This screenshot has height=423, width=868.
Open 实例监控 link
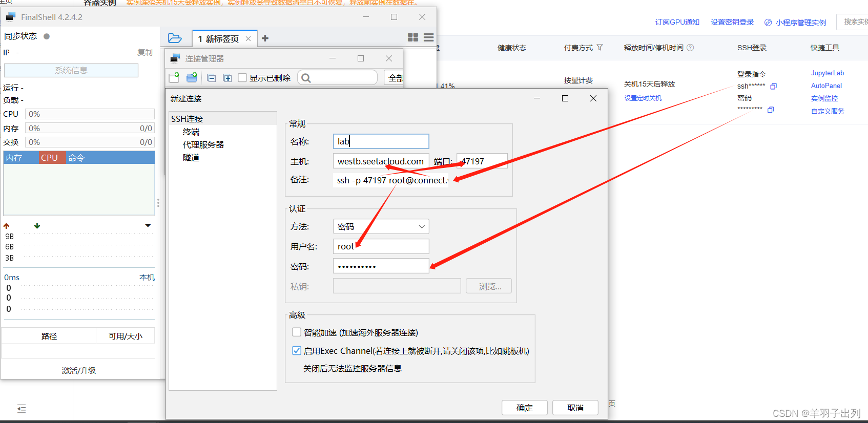pyautogui.click(x=824, y=98)
